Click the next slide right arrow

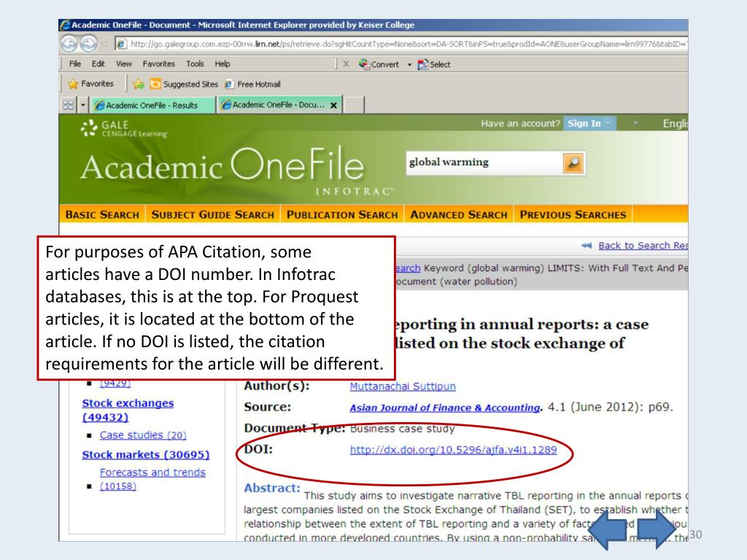[657, 529]
